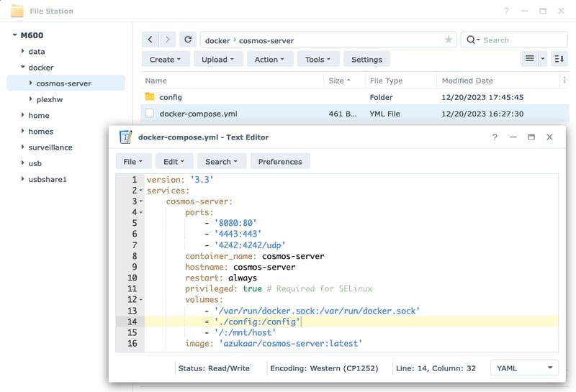Open the sort order icon menu

click(559, 59)
